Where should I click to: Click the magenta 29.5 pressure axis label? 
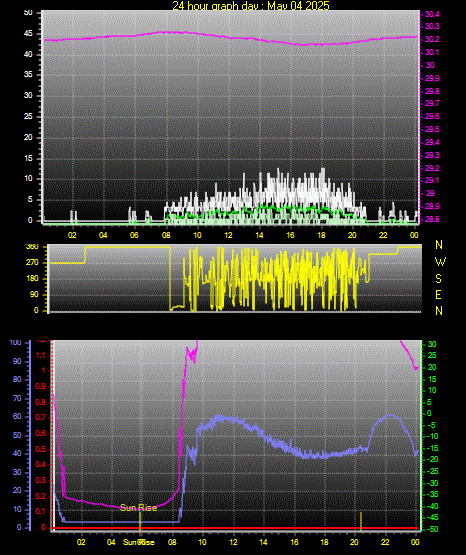[x=432, y=129]
